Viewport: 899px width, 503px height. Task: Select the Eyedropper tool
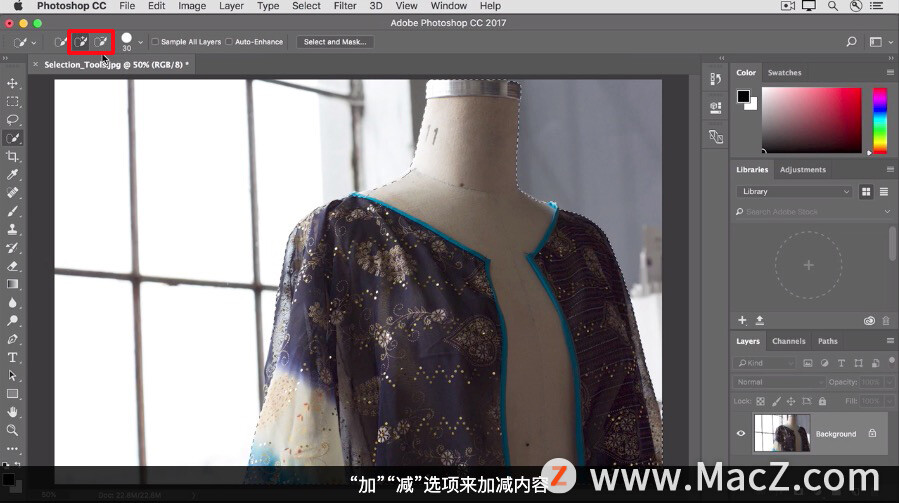click(12, 175)
